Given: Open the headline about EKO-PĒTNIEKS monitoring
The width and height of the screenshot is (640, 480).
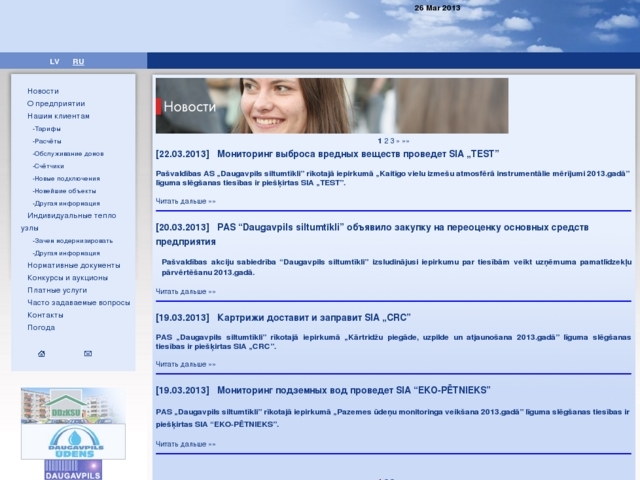Looking at the screenshot, I should pos(353,391).
